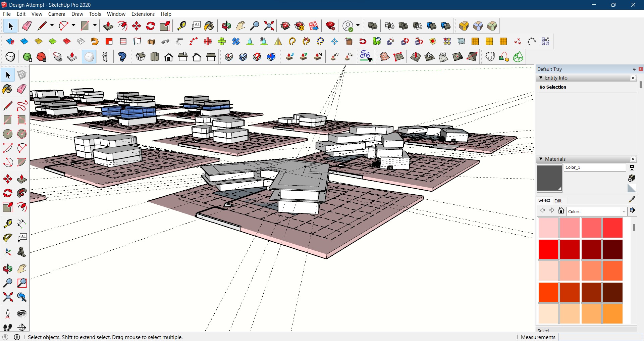Select the Protractor tool in left toolbar
This screenshot has width=644, height=341.
[8, 238]
